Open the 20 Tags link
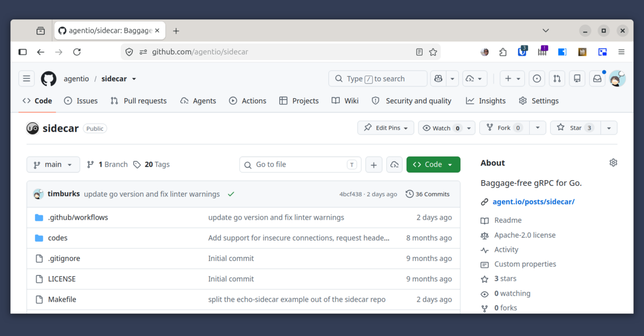 point(151,165)
